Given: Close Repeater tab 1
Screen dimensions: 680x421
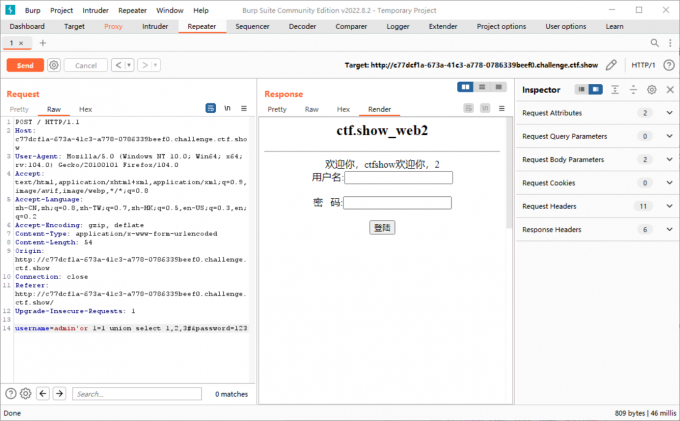Looking at the screenshot, I should coord(21,43).
